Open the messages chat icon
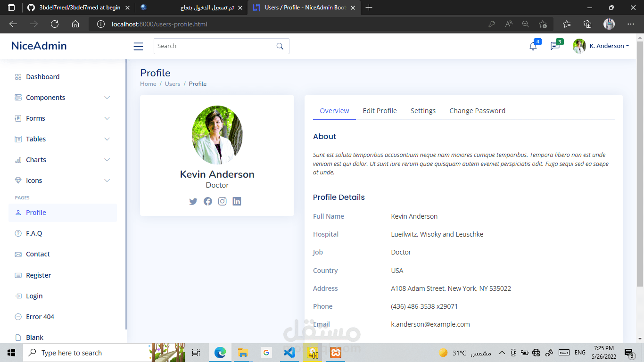 coord(555,46)
